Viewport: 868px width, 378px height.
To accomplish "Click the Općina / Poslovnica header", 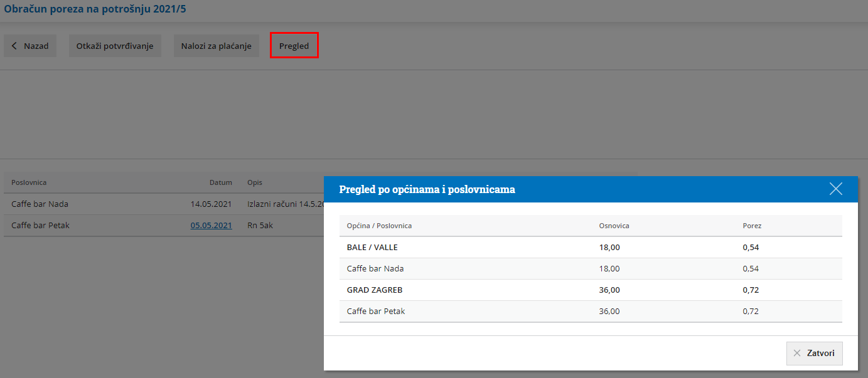I will pos(379,225).
